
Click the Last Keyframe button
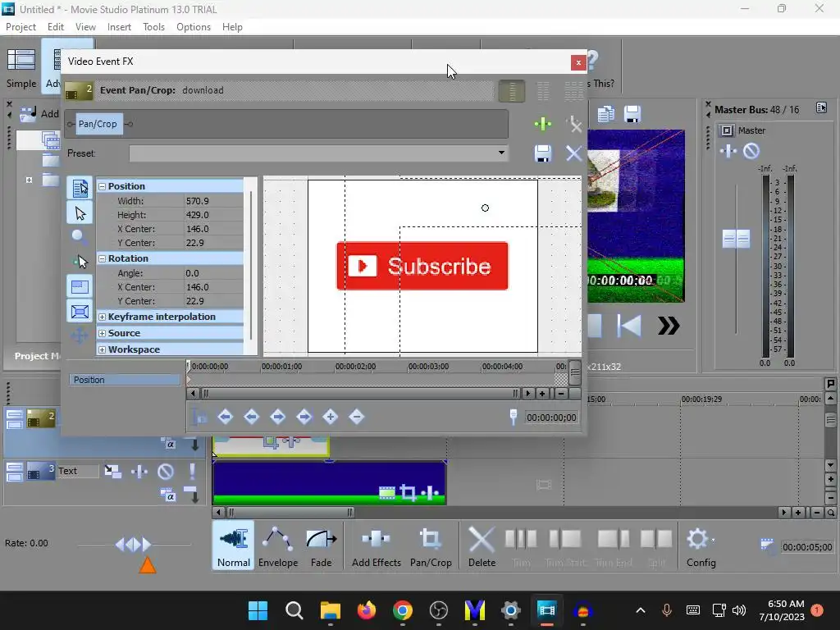(x=304, y=417)
